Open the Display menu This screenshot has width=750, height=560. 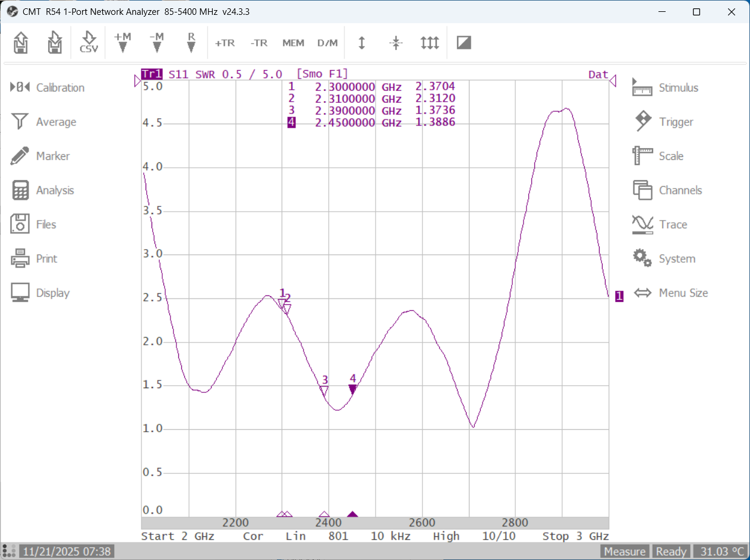[40, 292]
